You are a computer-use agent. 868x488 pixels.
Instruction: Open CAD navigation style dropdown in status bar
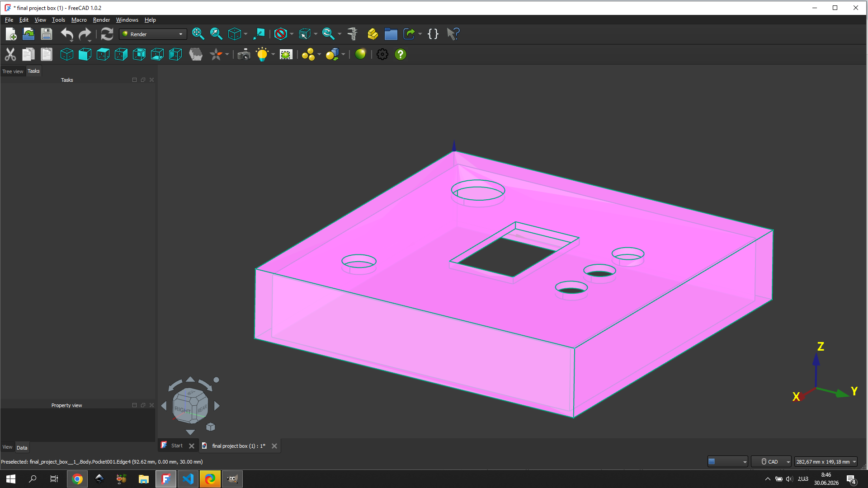[771, 461]
